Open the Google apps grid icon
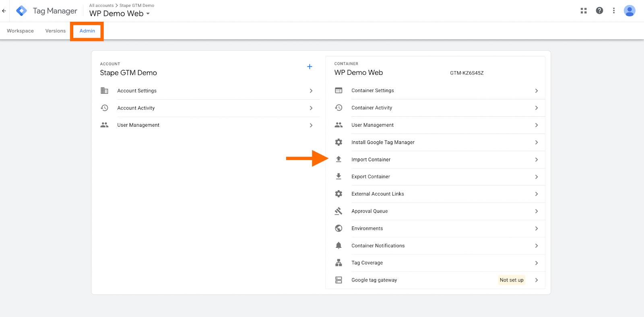 [x=584, y=11]
